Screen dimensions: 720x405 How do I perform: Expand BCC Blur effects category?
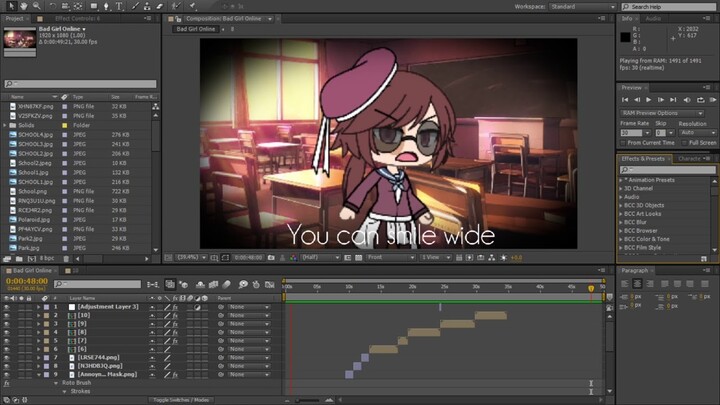[621, 222]
